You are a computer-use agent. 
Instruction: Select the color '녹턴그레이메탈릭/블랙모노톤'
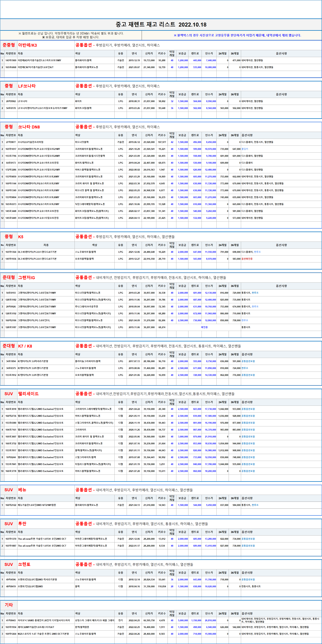[x=90, y=204]
